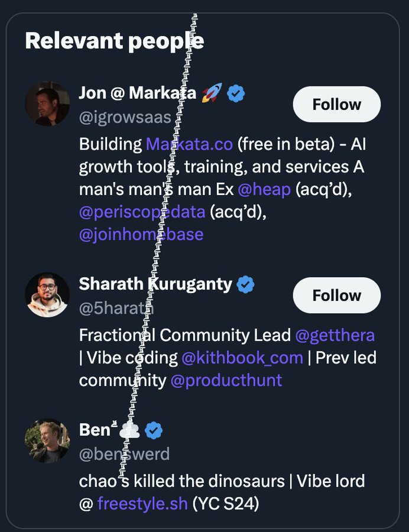Click the Sharath Kuruganty display name
Viewport: 409px width, 532px height.
click(x=155, y=284)
